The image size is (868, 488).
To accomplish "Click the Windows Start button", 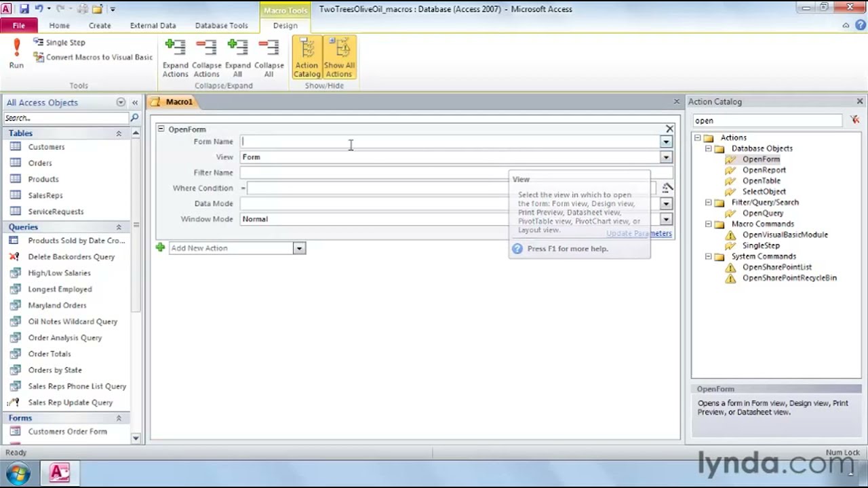I will click(x=18, y=473).
